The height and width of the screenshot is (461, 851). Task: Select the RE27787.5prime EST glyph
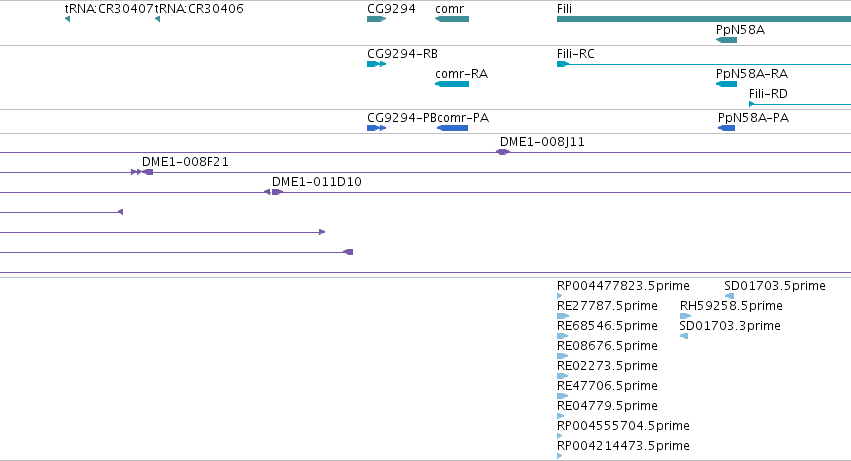pos(563,316)
